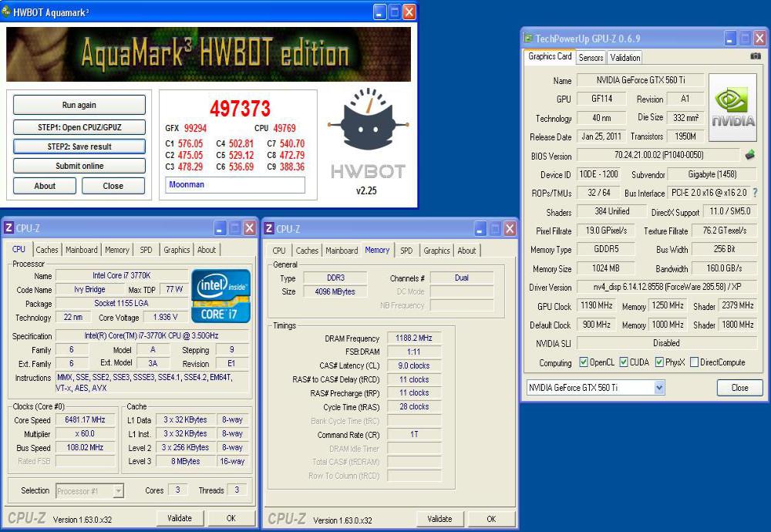Click OK in the CPU-Z Memory window

coord(491,519)
